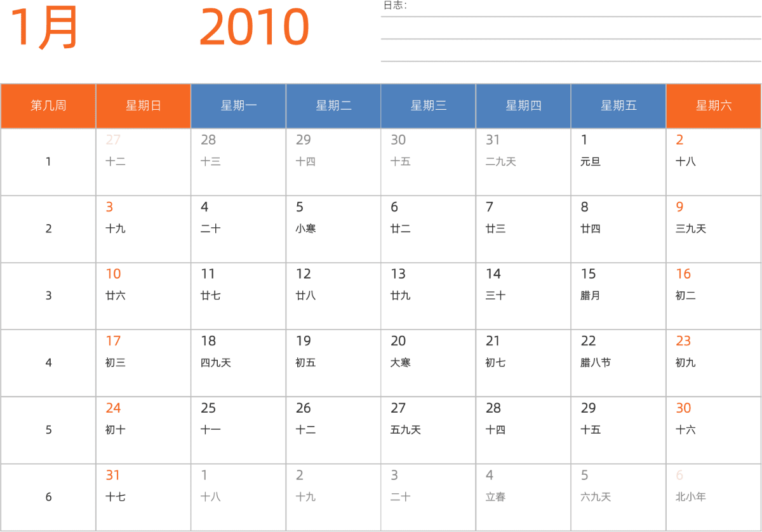Select Sunday date 24
Image resolution: width=762 pixels, height=532 pixels.
click(x=113, y=408)
